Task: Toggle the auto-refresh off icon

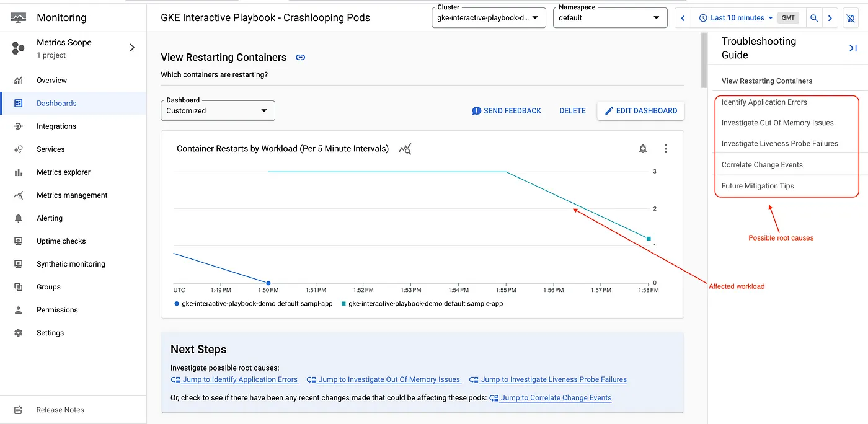Action: click(851, 19)
